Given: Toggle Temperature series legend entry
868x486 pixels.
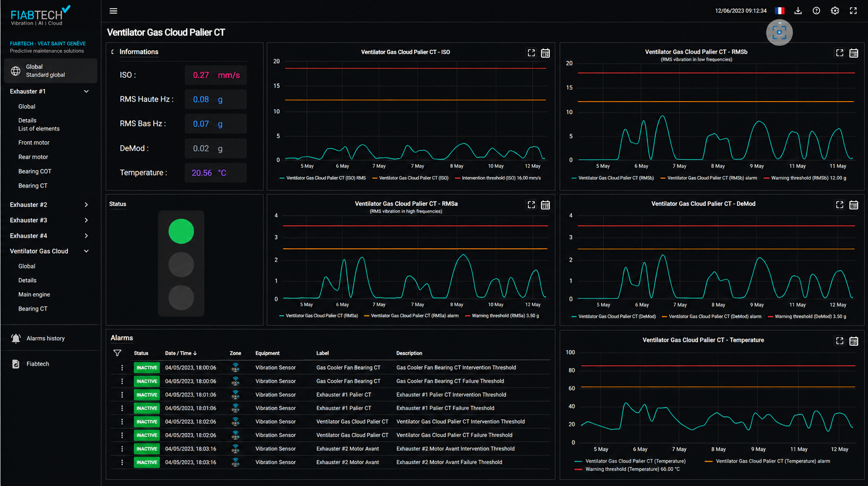Looking at the screenshot, I should point(630,461).
